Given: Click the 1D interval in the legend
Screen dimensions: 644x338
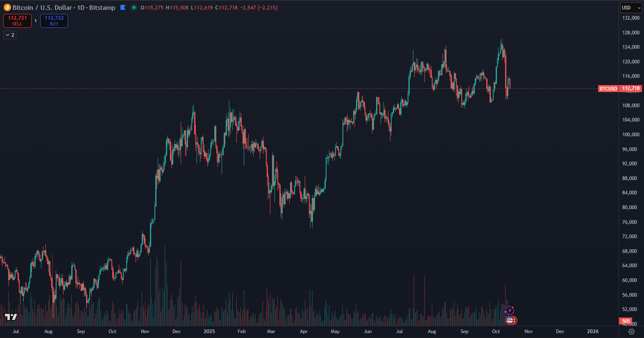Looking at the screenshot, I should [81, 8].
